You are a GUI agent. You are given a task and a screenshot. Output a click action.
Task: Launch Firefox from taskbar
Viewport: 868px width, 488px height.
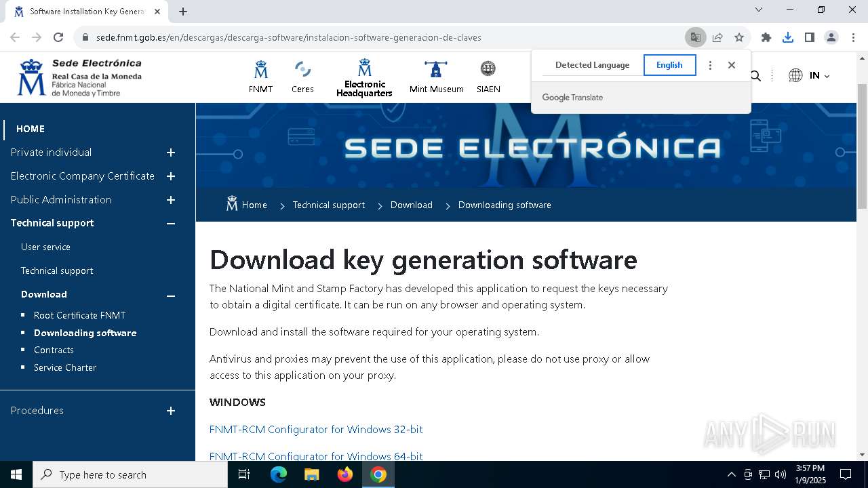tap(345, 474)
